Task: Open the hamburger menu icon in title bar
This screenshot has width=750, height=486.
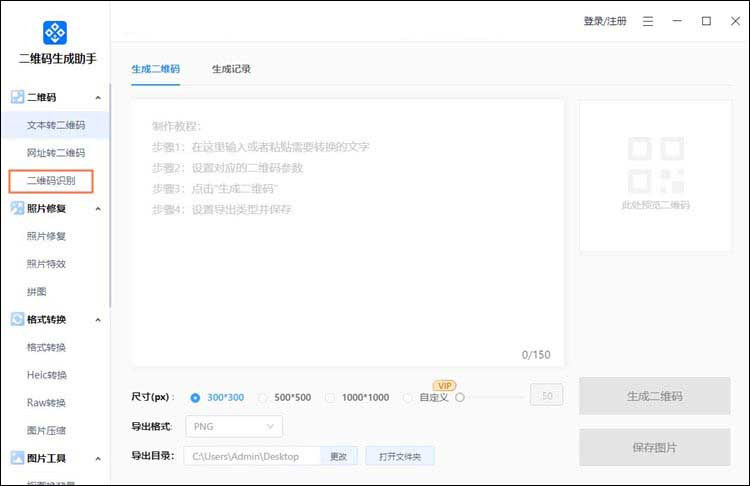Action: (x=648, y=21)
